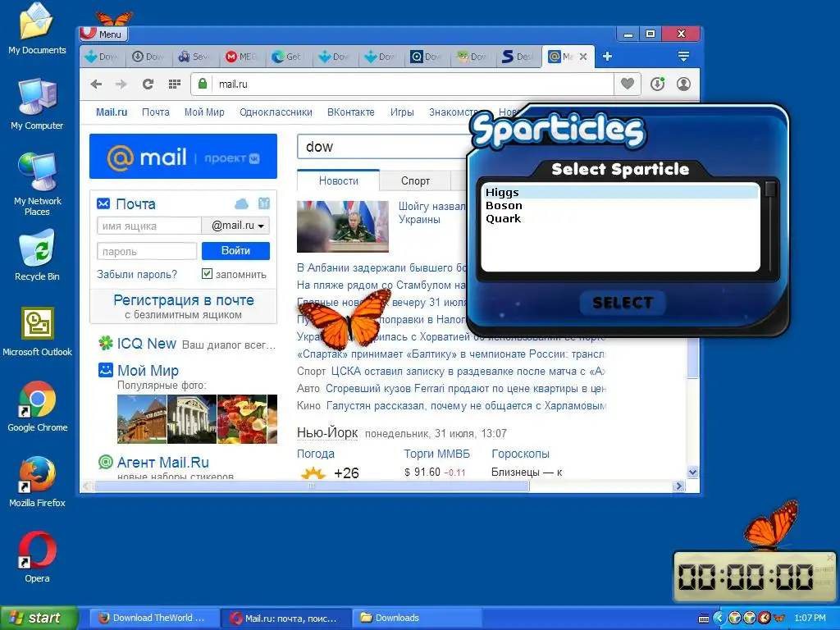
Task: Click the @mail logo banner
Action: point(183,157)
